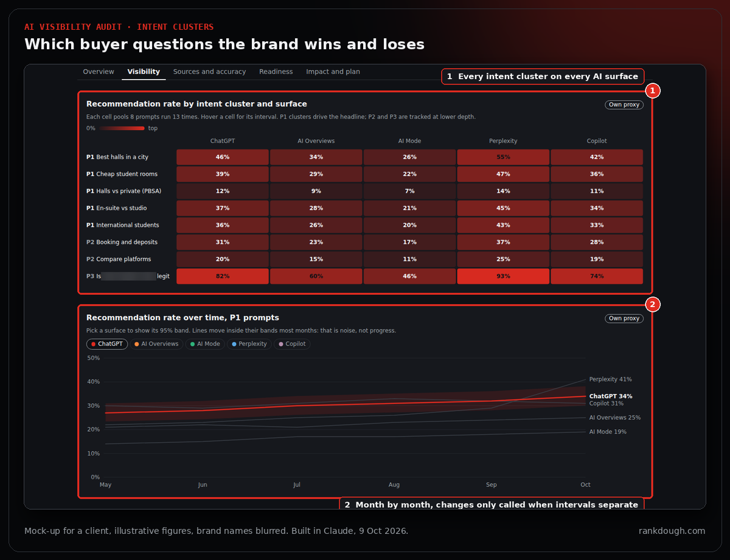Click the 46% cell for Best halls, ChatGPT
The height and width of the screenshot is (560, 730).
[x=223, y=157]
